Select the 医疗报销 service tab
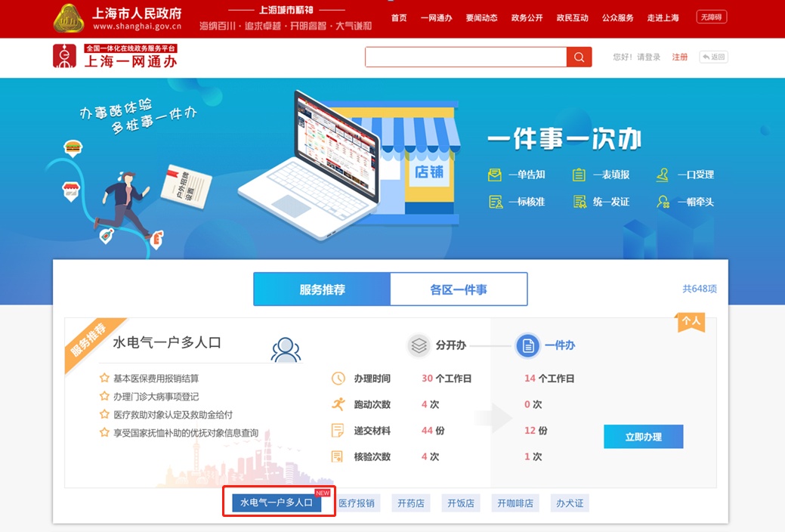The image size is (785, 532). [357, 503]
